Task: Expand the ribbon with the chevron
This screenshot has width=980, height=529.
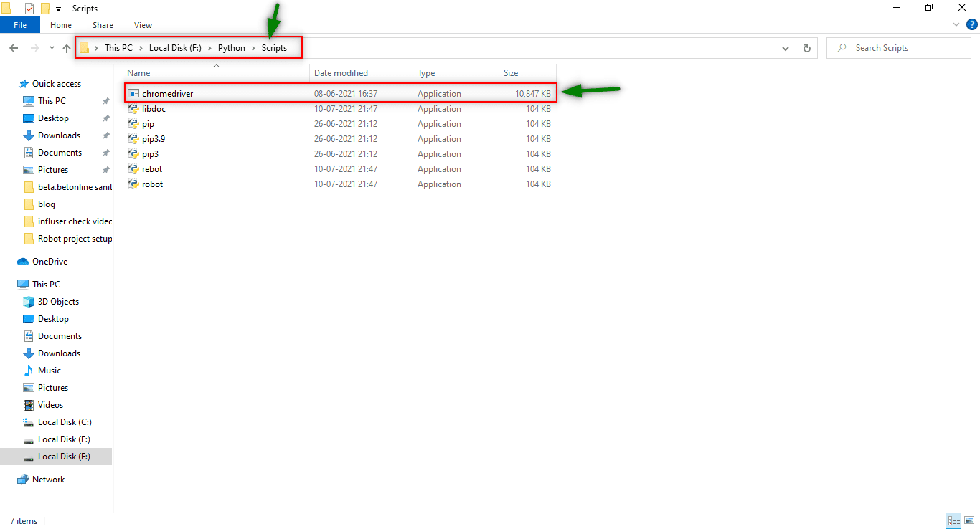Action: (956, 24)
